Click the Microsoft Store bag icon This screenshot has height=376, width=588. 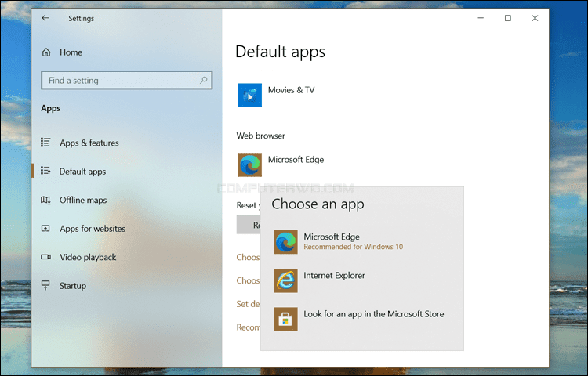(285, 319)
